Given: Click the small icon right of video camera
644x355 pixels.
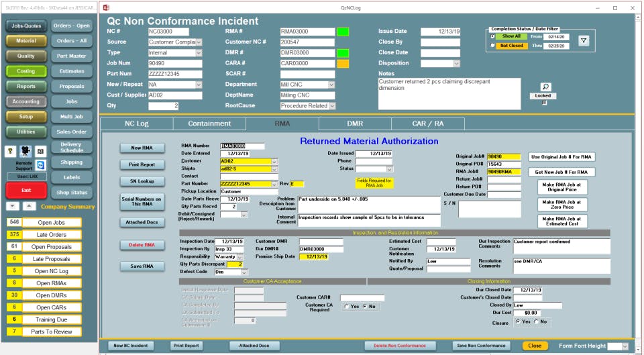Looking at the screenshot, I should pos(40,151).
